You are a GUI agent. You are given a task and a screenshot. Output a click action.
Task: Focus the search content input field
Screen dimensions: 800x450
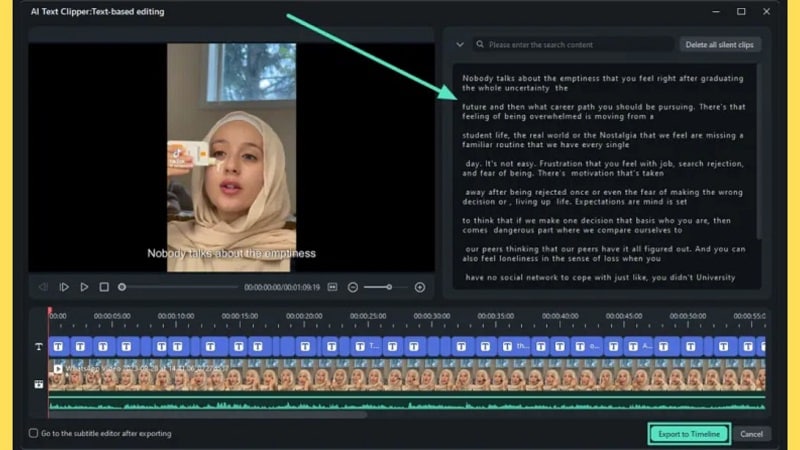573,45
